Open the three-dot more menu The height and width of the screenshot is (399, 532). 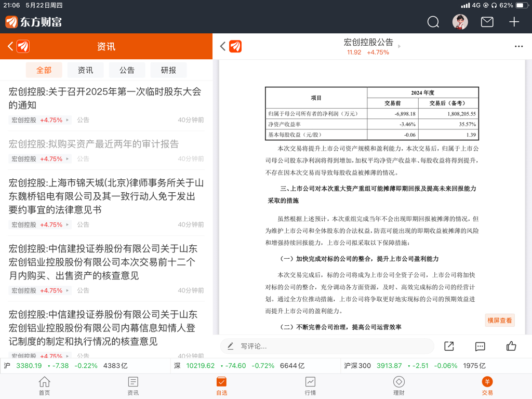pos(518,46)
